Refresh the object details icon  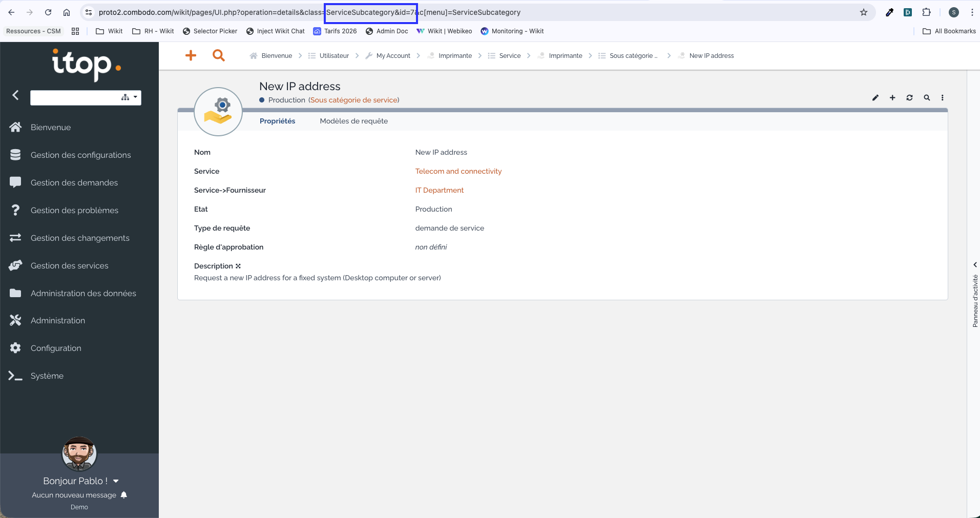pyautogui.click(x=909, y=97)
